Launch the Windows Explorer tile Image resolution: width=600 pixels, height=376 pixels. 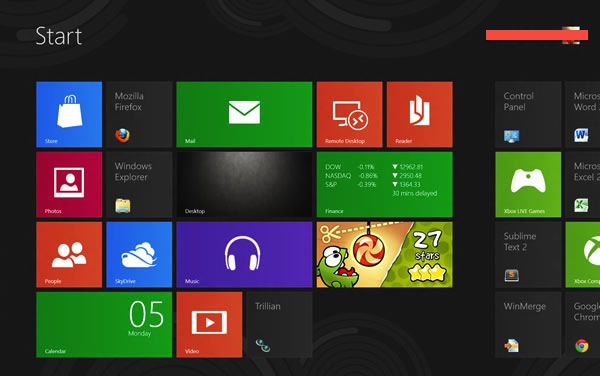139,185
